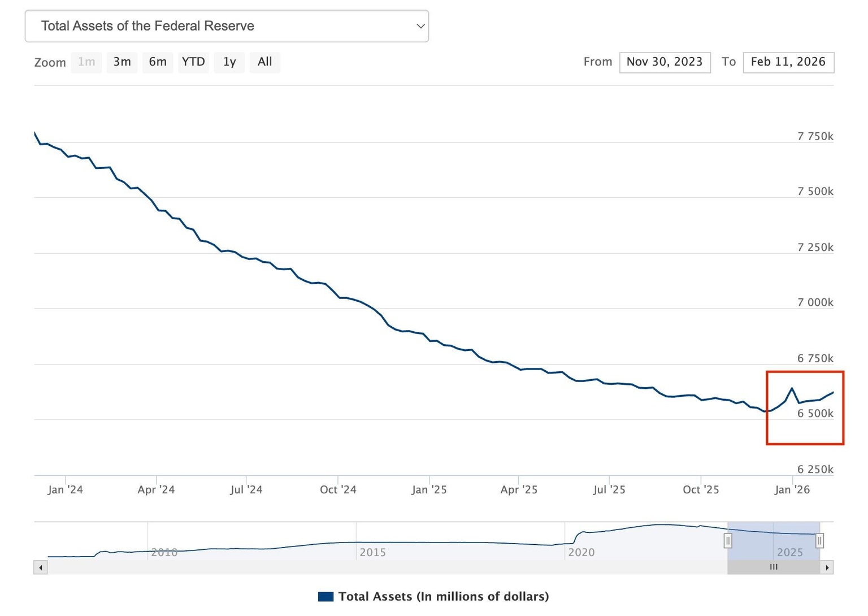Click the scrollbar thumb grip
The image size is (868, 616).
coord(774,567)
